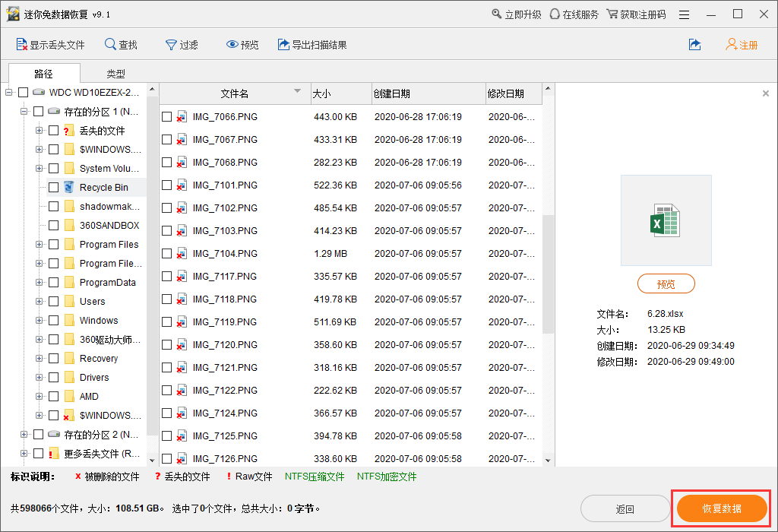
Task: Check the WDC WD10EZEX disk checkbox
Action: (x=24, y=92)
